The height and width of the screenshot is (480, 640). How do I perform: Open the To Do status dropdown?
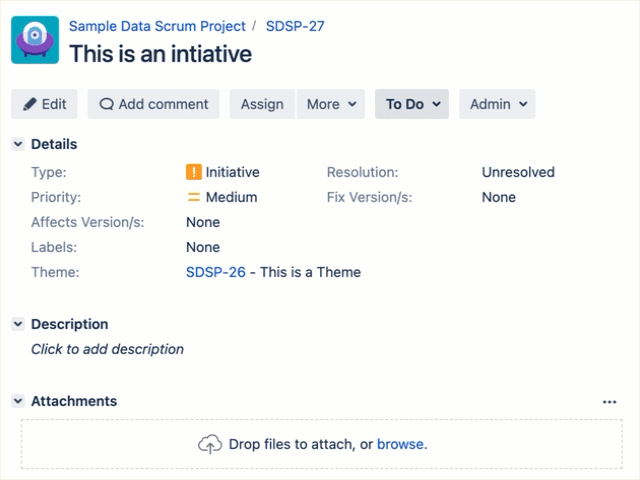coord(412,104)
